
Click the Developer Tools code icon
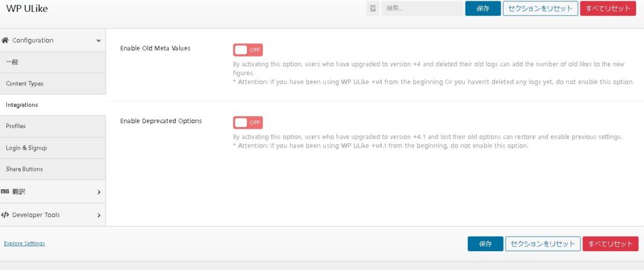(x=6, y=215)
